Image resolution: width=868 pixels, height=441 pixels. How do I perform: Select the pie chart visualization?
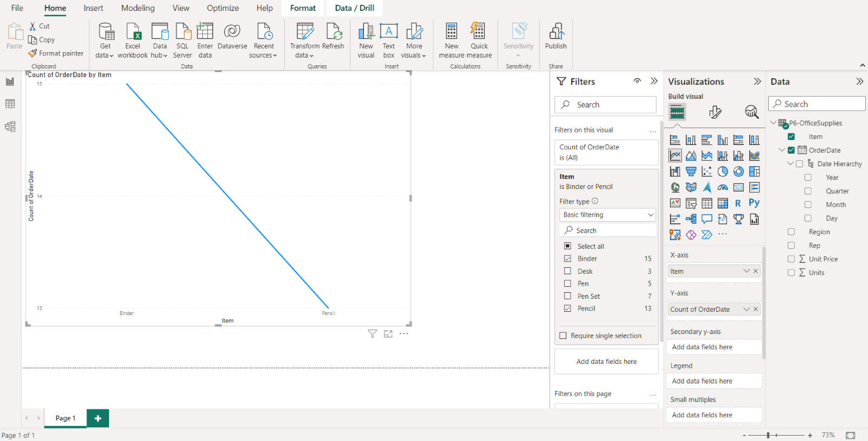723,172
